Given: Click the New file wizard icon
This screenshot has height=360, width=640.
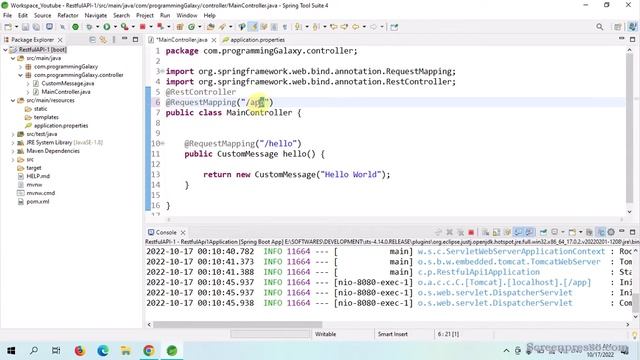Looking at the screenshot, I should pos(8,27).
